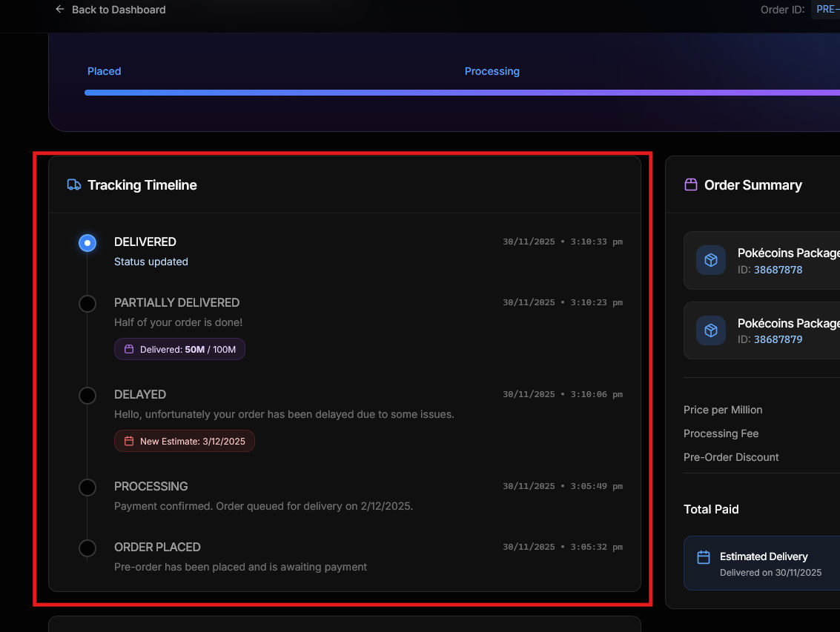Click the calendar icon beside Estimated Delivery

point(704,557)
